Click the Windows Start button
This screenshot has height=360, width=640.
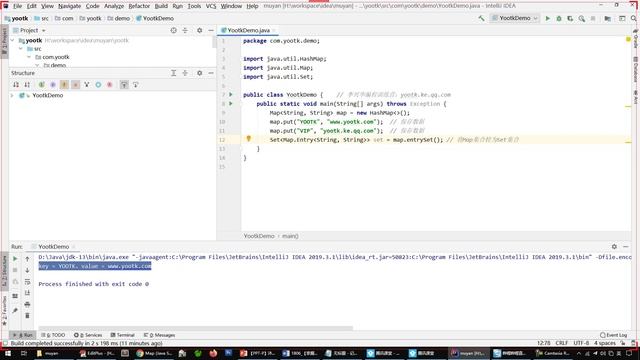point(7,353)
